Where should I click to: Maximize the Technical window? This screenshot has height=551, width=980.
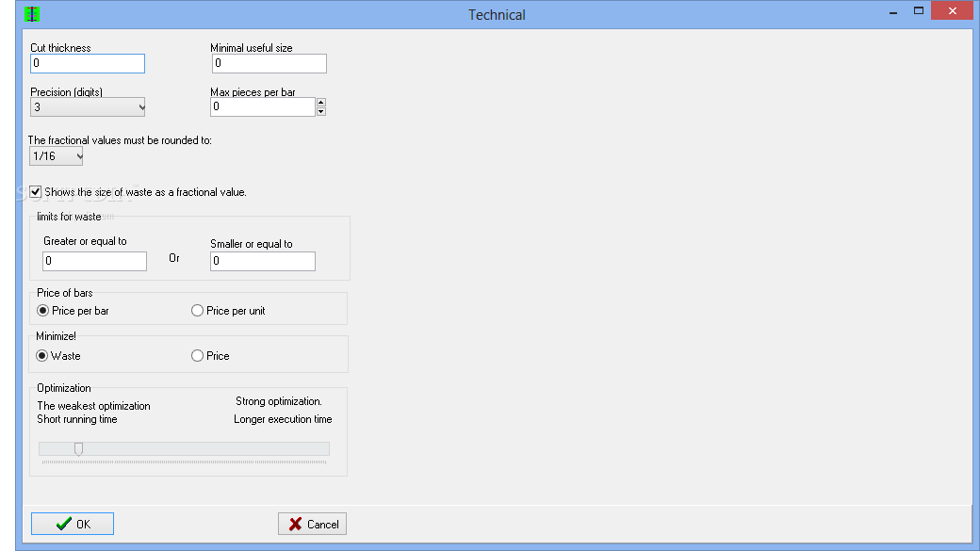[918, 10]
